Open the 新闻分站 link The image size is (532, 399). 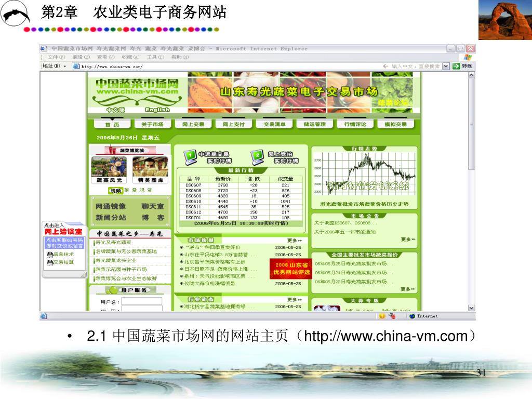click(111, 218)
